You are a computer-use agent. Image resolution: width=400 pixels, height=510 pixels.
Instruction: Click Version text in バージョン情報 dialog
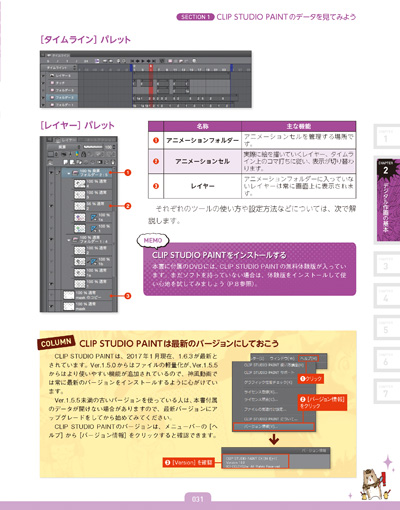point(235,463)
